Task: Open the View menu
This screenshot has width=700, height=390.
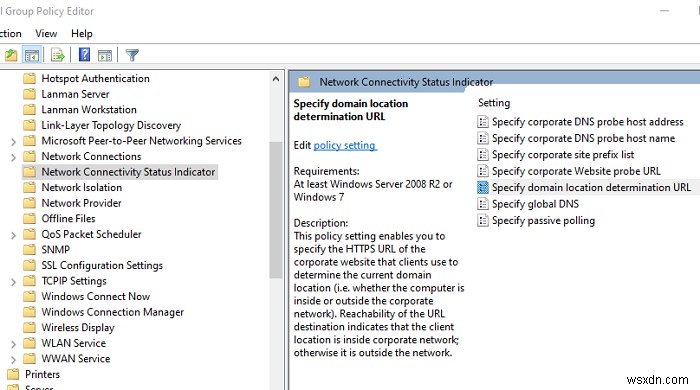Action: [x=46, y=33]
